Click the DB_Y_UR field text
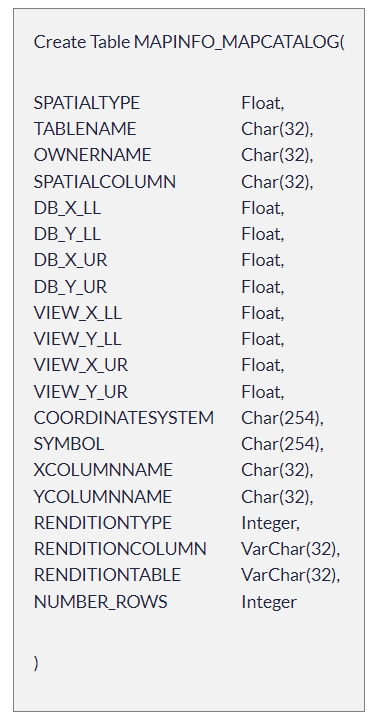The width and height of the screenshot is (390, 716). 70,287
